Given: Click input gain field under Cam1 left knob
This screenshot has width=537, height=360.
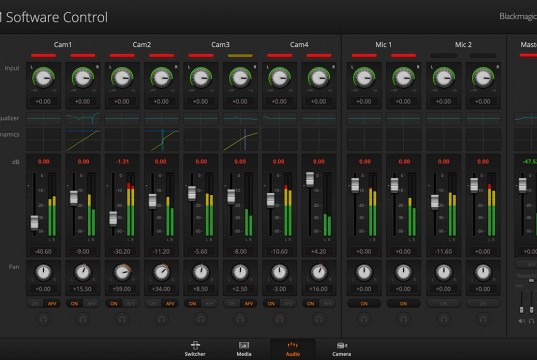Looking at the screenshot, I should (x=43, y=101).
